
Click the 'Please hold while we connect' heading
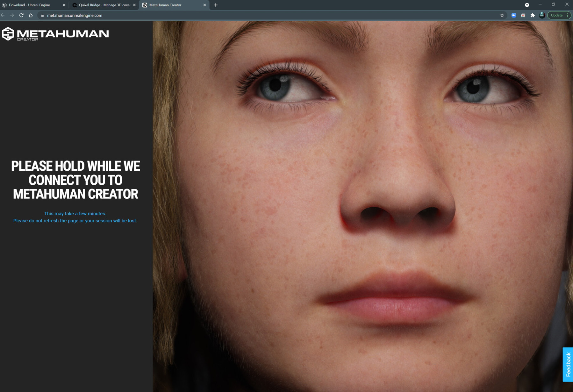click(75, 180)
